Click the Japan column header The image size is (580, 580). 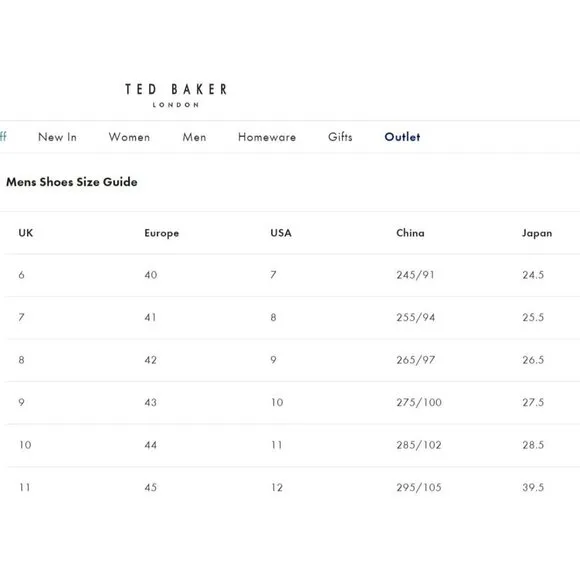(537, 233)
